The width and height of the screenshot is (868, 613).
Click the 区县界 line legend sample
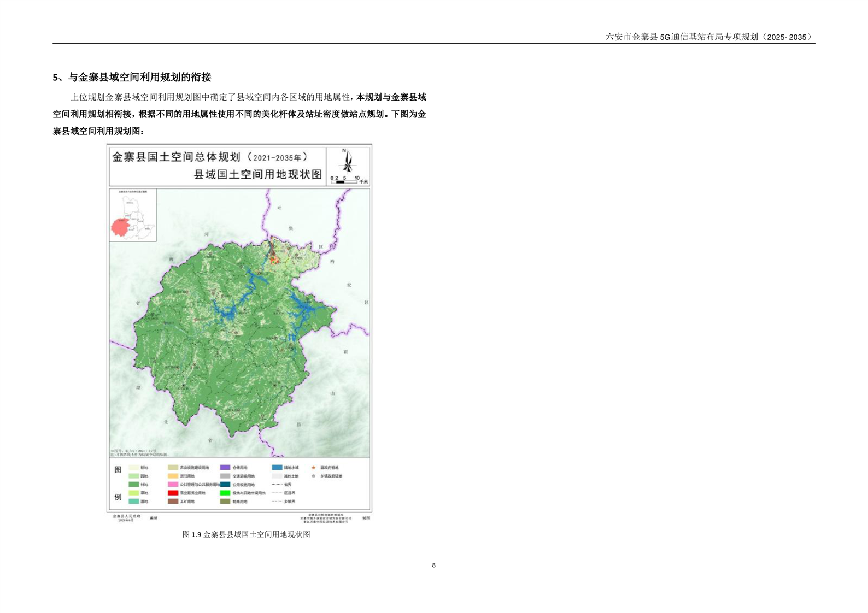click(277, 493)
